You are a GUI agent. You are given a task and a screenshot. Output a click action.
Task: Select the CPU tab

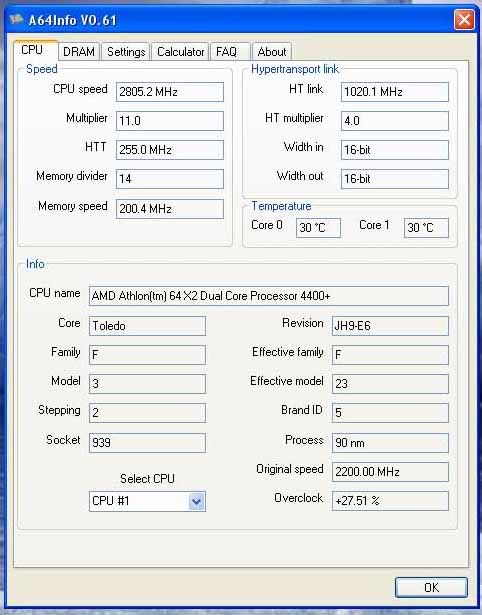click(35, 50)
